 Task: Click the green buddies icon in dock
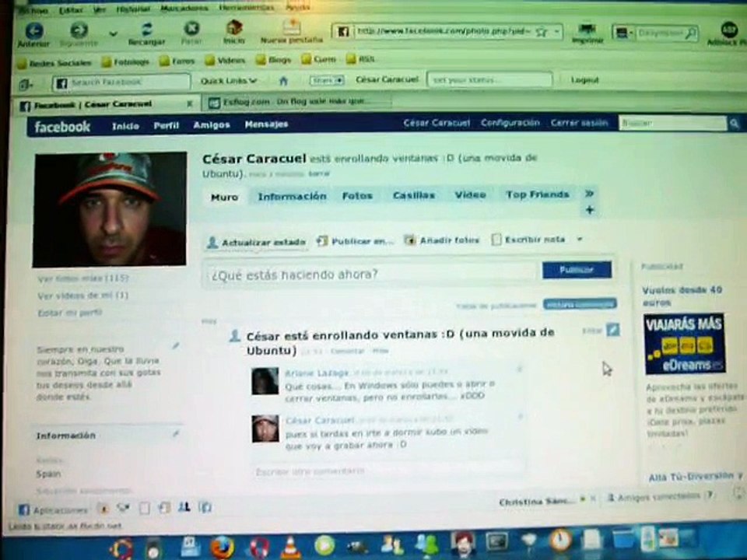click(427, 544)
